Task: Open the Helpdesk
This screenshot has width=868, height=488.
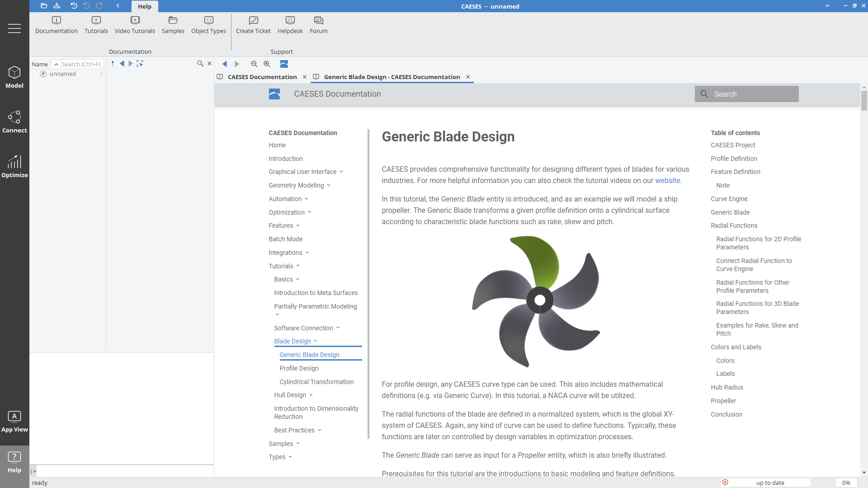Action: (x=290, y=25)
